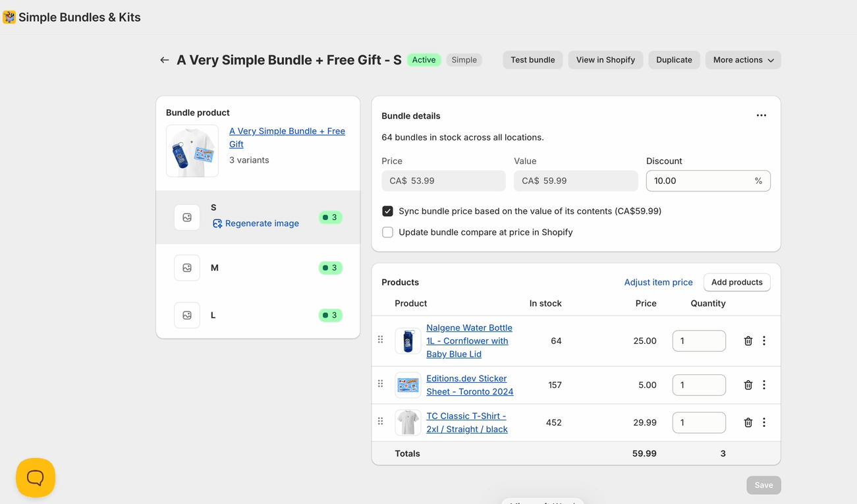857x504 pixels.
Task: Delete the TC Classic T-Shirt product
Action: point(748,422)
